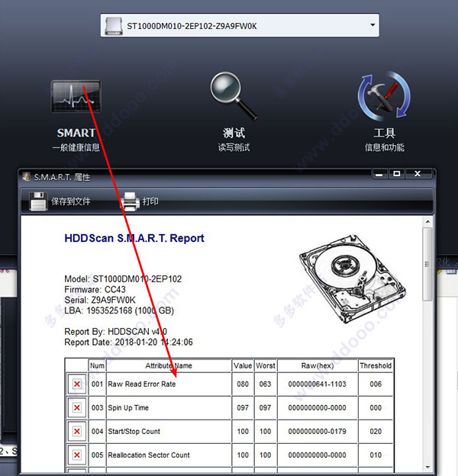This screenshot has height=476, width=458.
Task: Close the S.M.A.R.T. attributes window
Action: 418,174
